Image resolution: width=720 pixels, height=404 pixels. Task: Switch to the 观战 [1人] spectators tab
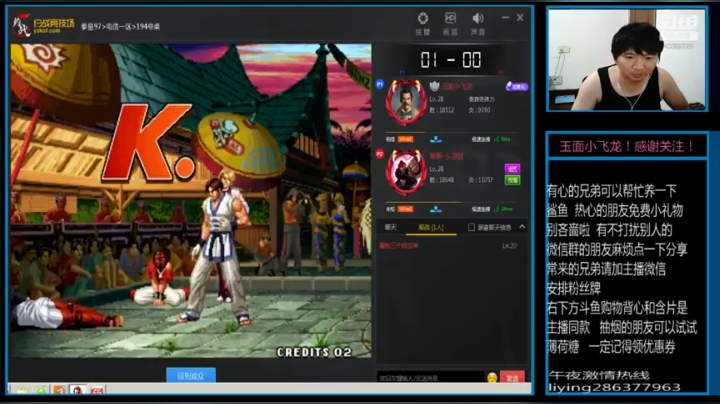pos(431,227)
